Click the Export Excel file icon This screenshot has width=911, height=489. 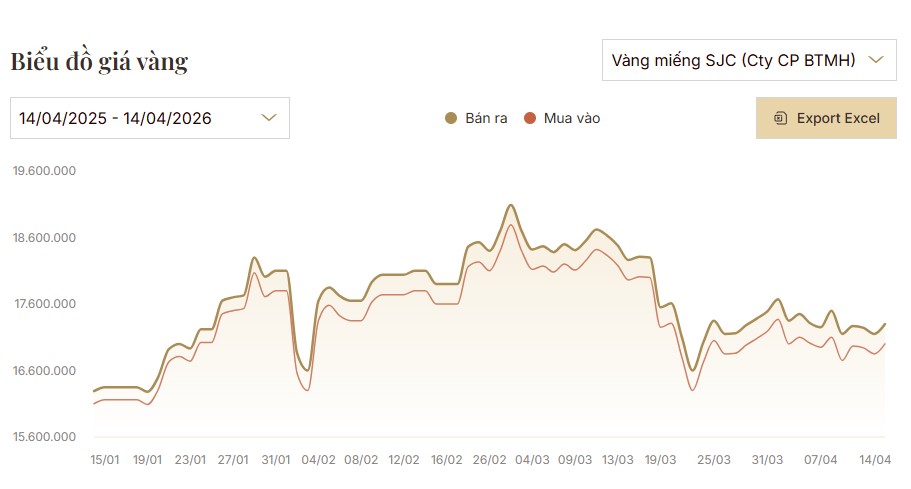pyautogui.click(x=781, y=118)
